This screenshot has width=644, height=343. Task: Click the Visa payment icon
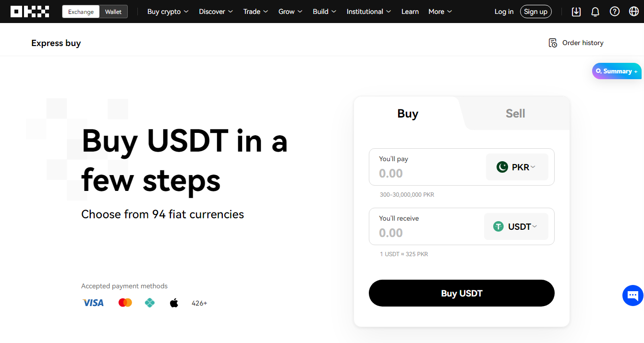pos(93,303)
